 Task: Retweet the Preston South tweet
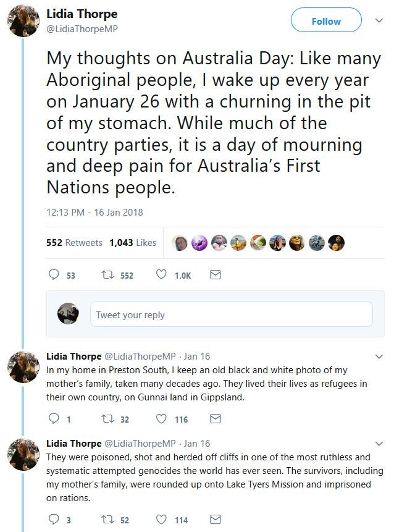pyautogui.click(x=107, y=419)
